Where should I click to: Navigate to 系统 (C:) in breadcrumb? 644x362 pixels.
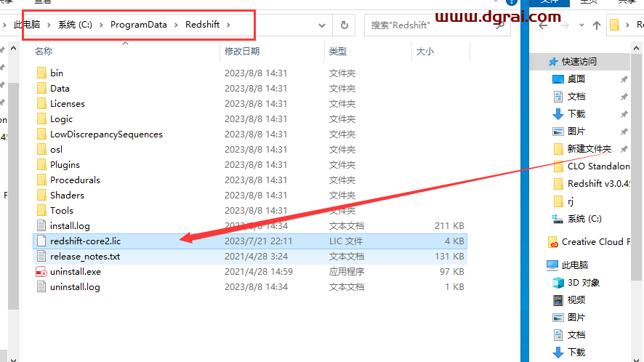[x=75, y=25]
